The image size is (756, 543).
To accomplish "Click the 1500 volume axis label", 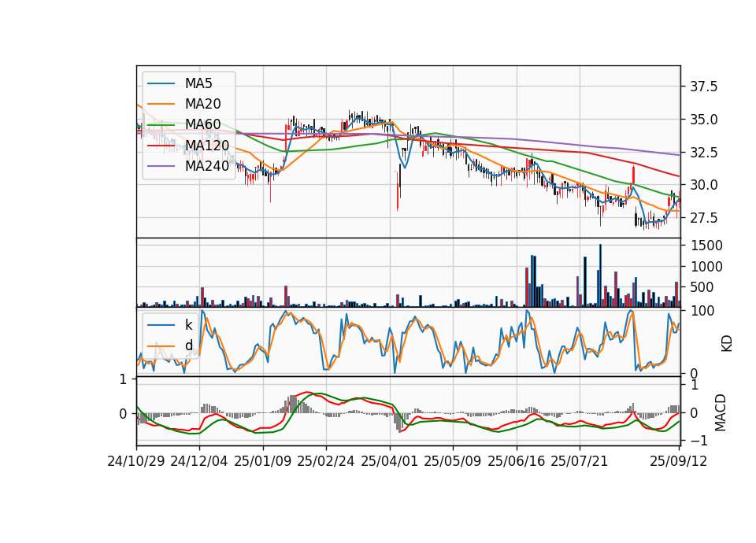I will [x=706, y=246].
